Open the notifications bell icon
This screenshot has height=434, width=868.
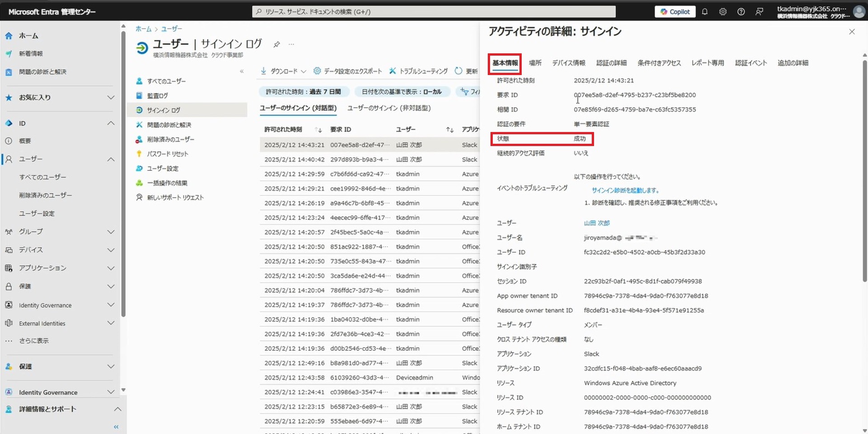pos(704,12)
